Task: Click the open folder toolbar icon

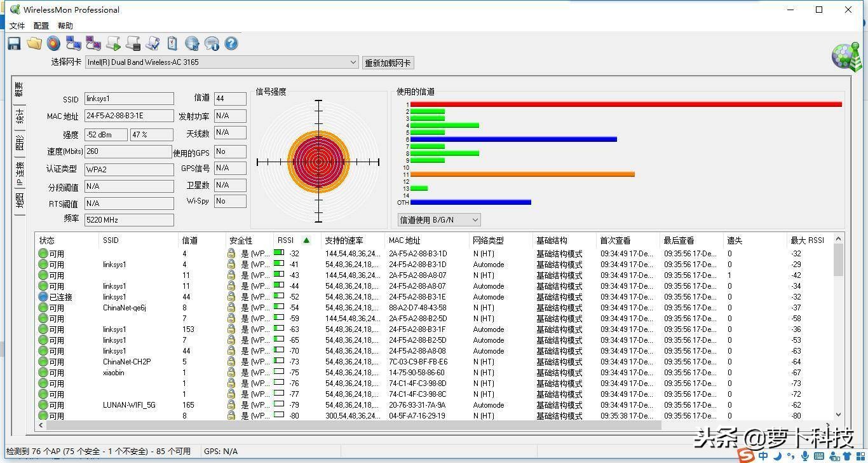Action: 34,43
